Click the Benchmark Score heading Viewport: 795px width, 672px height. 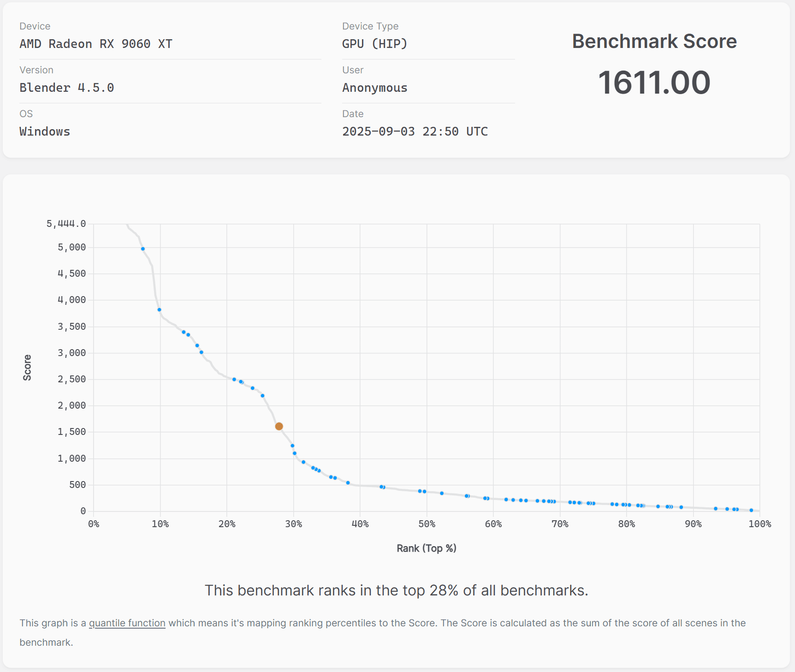tap(654, 42)
